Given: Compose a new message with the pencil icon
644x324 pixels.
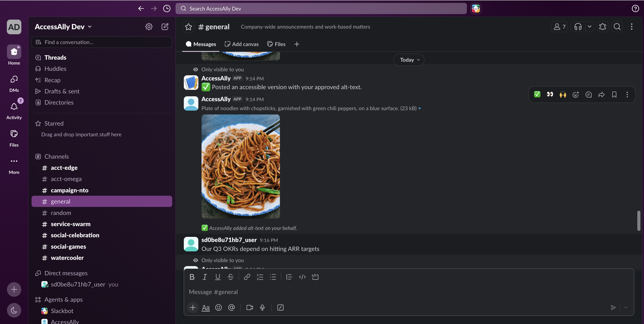Looking at the screenshot, I should point(165,27).
